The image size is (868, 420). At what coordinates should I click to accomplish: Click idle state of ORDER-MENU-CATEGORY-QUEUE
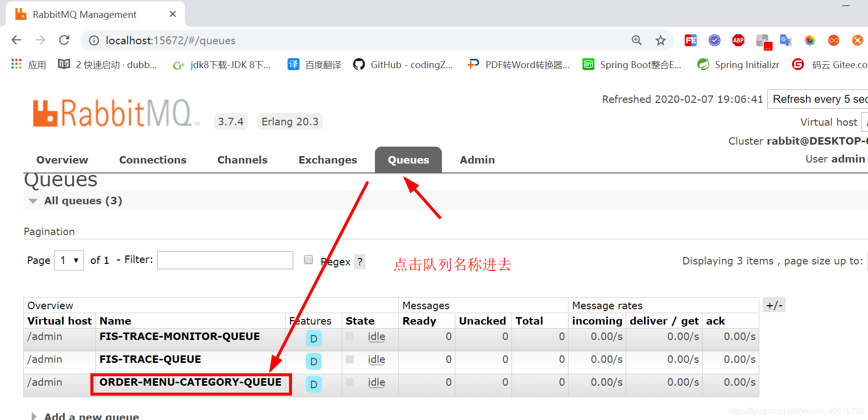point(376,382)
